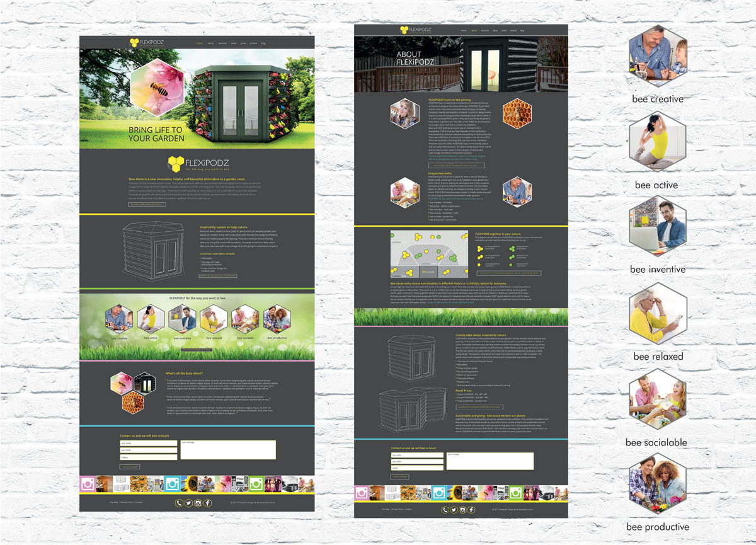Click the Instagram hexagon icon in about page footer
This screenshot has height=545, width=756.
coord(462,510)
